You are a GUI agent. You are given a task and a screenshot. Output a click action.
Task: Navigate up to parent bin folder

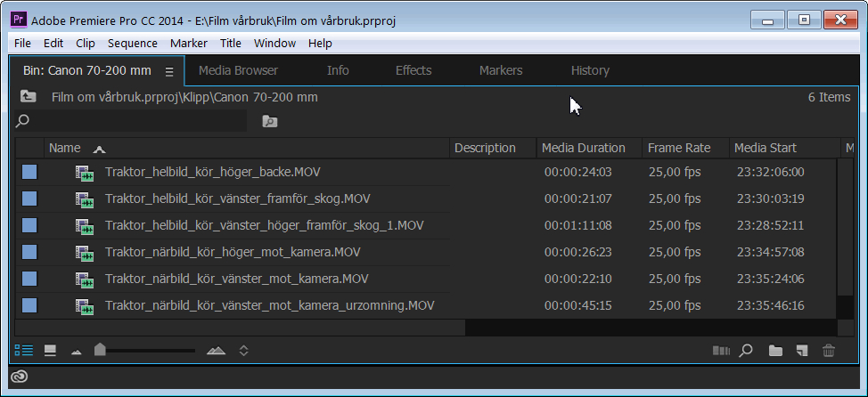coord(29,97)
